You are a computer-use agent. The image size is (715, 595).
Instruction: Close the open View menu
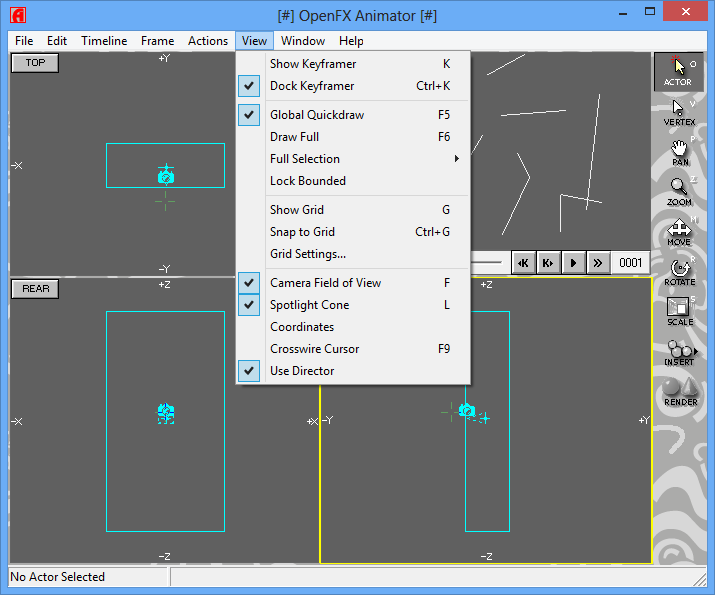pyautogui.click(x=254, y=41)
